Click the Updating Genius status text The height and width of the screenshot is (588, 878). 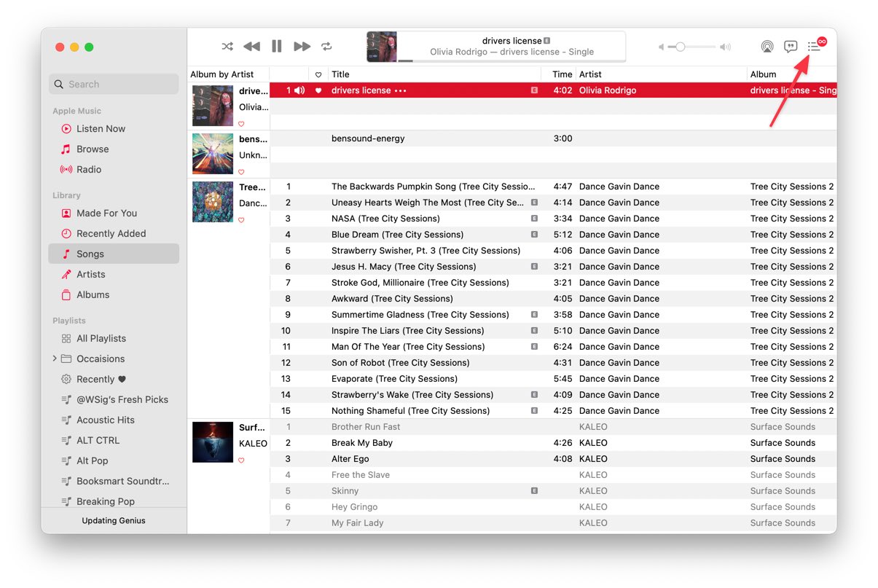coord(114,521)
